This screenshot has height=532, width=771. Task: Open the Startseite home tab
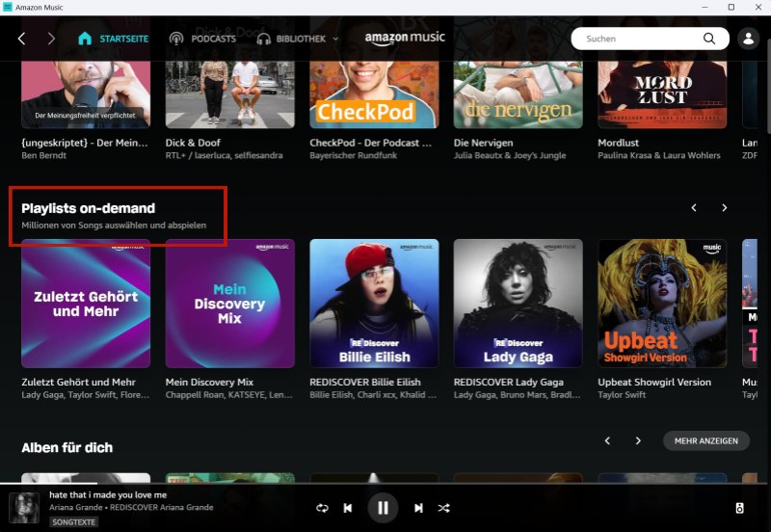click(x=113, y=39)
